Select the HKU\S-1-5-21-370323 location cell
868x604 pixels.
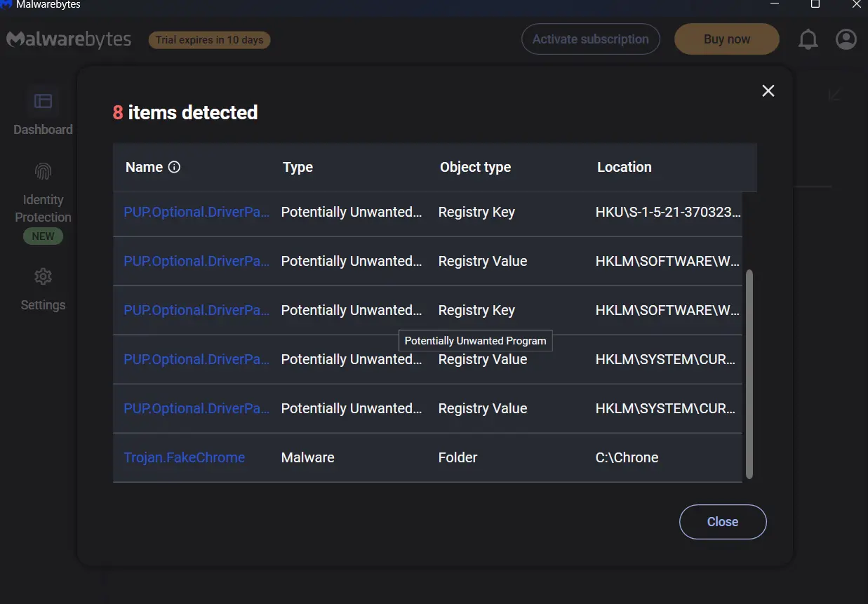(668, 212)
